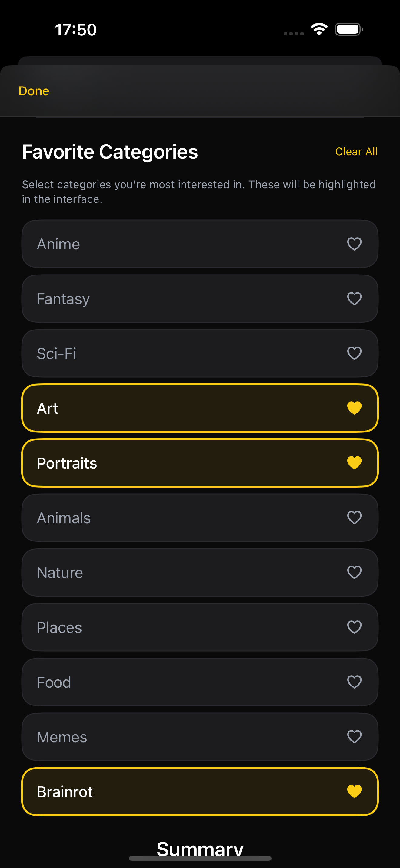Image resolution: width=400 pixels, height=868 pixels.
Task: Favorite Fantasy using its heart icon
Action: click(354, 298)
